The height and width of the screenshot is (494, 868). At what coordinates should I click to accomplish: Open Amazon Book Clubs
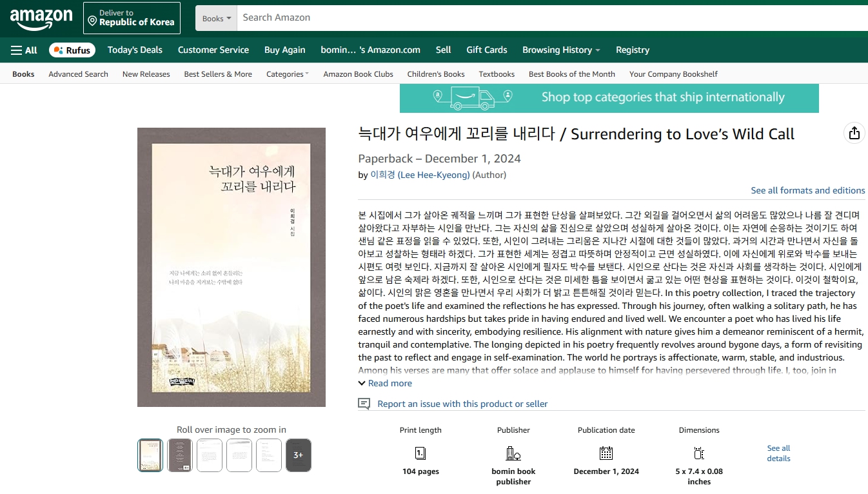pos(358,74)
